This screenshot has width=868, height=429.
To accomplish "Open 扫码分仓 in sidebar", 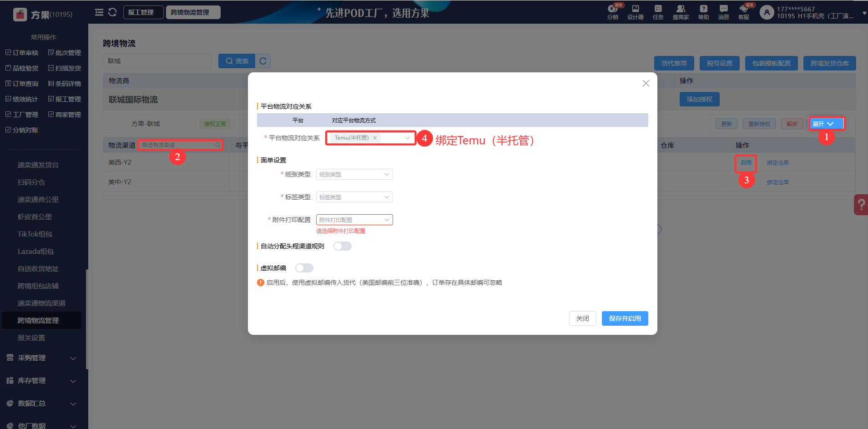I will 31,182.
